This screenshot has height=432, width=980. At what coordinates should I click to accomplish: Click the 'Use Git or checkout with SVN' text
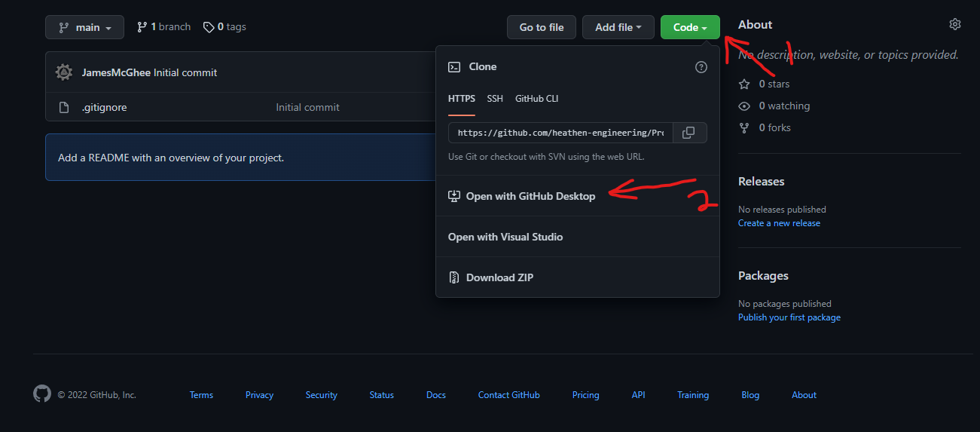coord(546,157)
